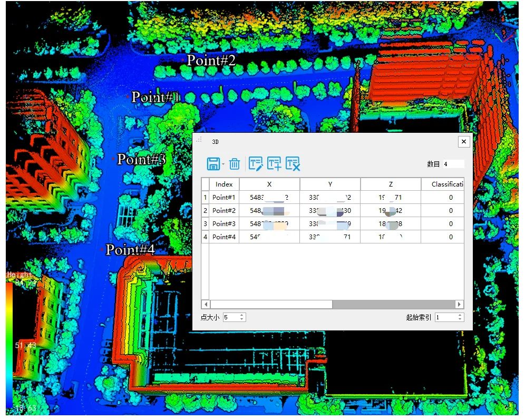Click the dotted grip handle of the dialog
Image resolution: width=525 pixels, height=420 pixels.
[x=199, y=140]
